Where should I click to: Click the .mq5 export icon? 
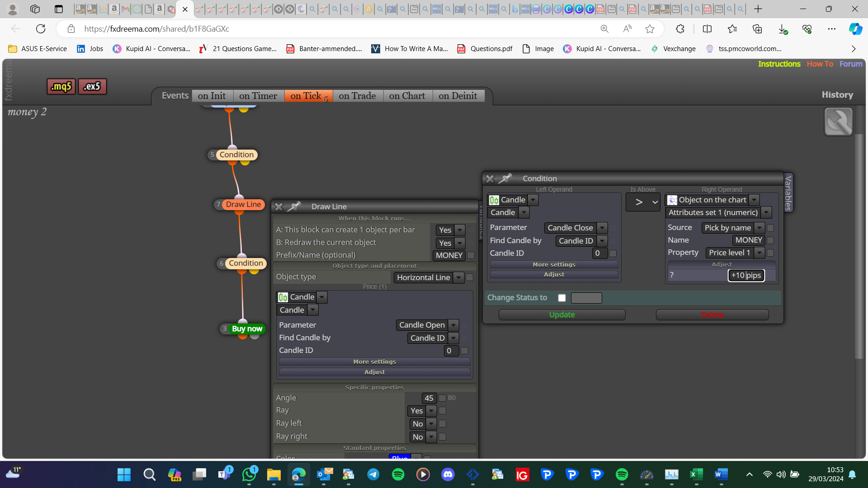coord(61,86)
